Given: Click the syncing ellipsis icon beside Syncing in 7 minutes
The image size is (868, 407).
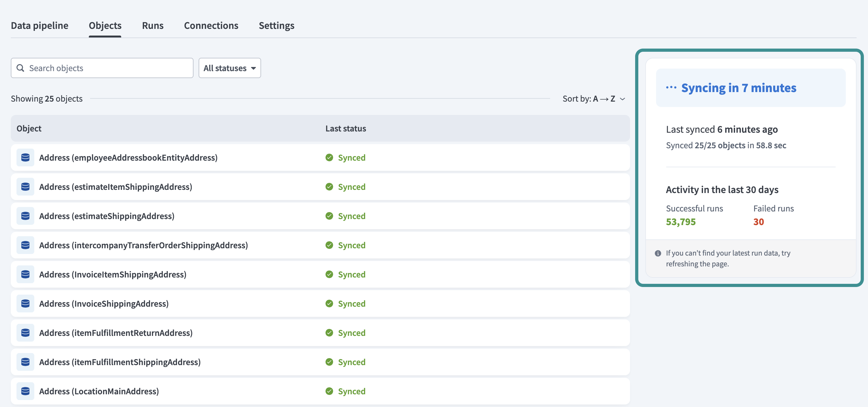Looking at the screenshot, I should [672, 87].
